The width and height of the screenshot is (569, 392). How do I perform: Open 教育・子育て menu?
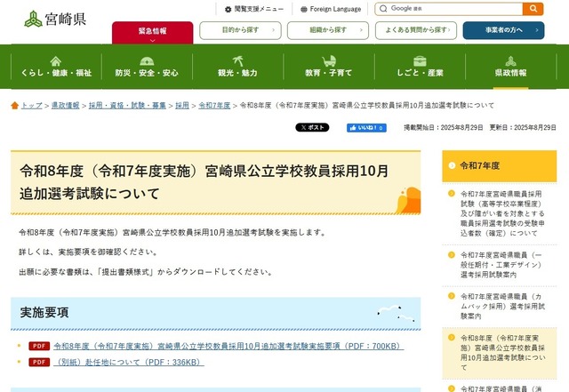tap(328, 67)
